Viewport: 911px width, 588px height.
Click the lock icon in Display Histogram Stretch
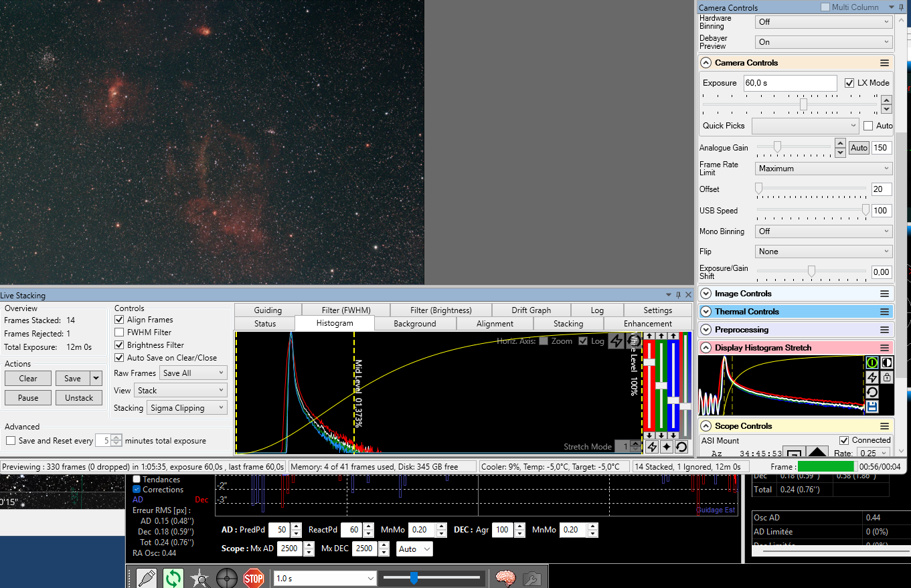(x=886, y=377)
